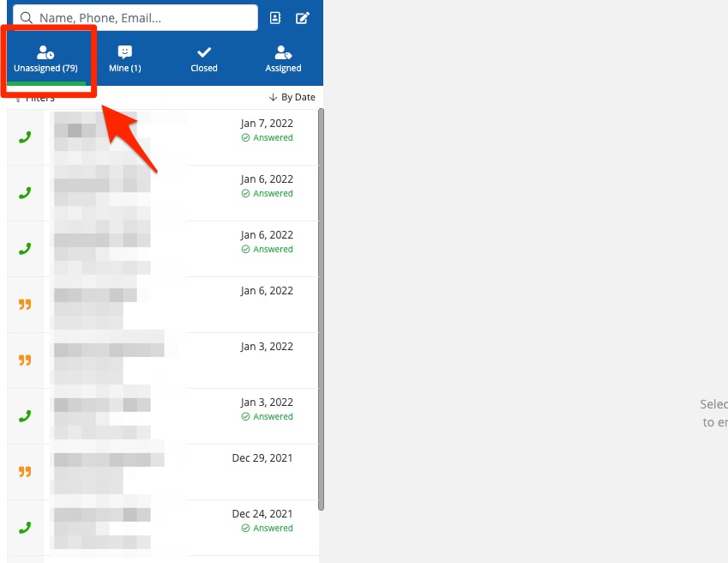Open the Mine (1) tab
The image size is (728, 563).
pos(125,58)
